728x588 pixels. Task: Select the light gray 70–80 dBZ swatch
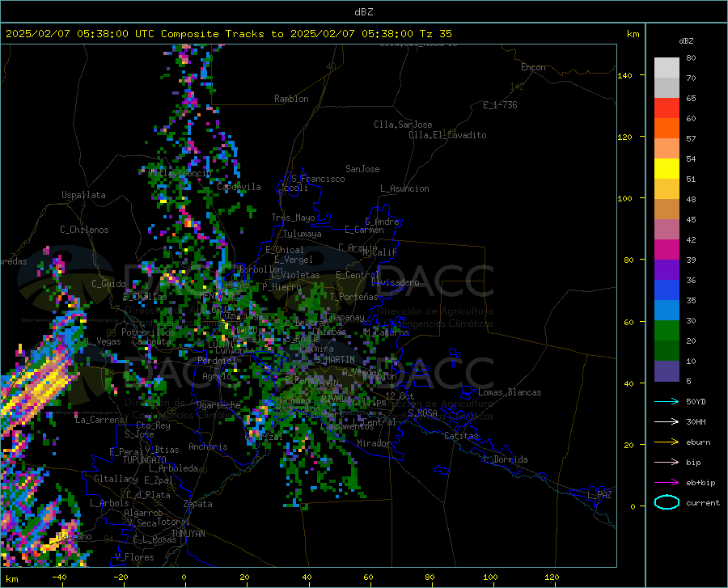[x=667, y=68]
